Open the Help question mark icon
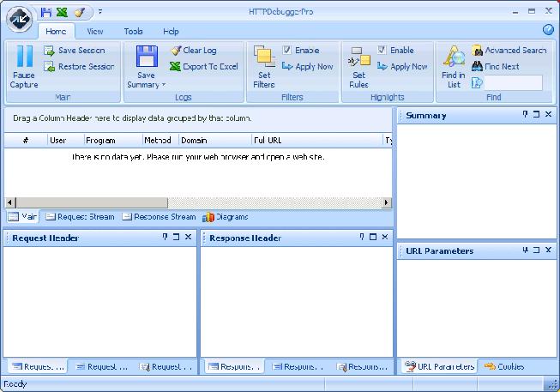Screen dimensions: 560x392 548,30
